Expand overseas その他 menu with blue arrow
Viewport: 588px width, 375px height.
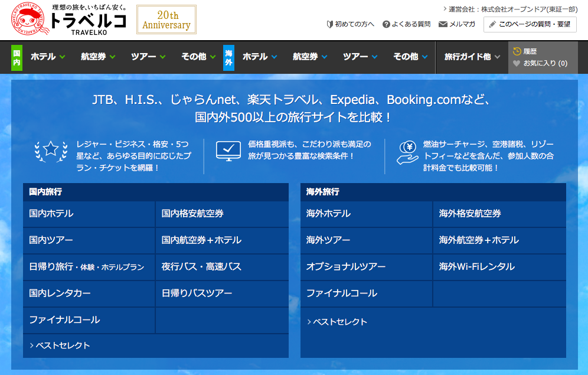pyautogui.click(x=411, y=57)
